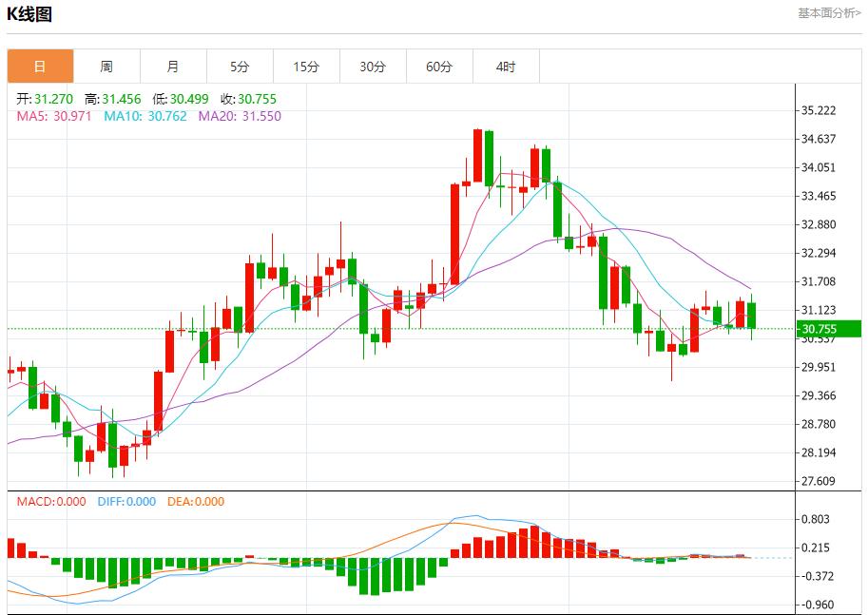
Task: Click the 35.222 price axis label
Action: tap(819, 110)
